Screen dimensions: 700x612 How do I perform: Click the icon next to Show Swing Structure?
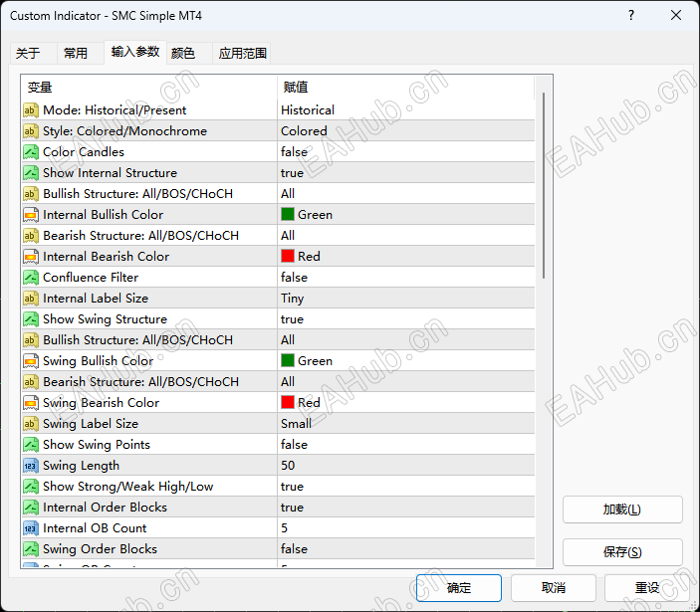tap(31, 319)
